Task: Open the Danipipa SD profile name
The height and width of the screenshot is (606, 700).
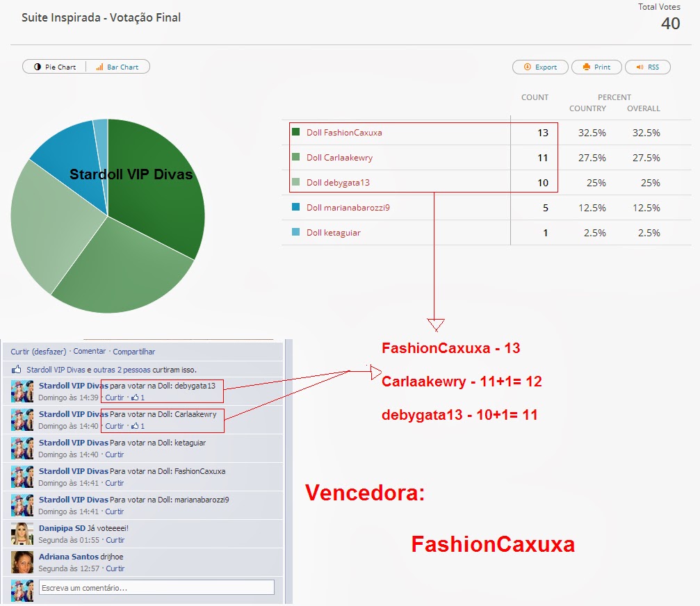Action: click(62, 528)
